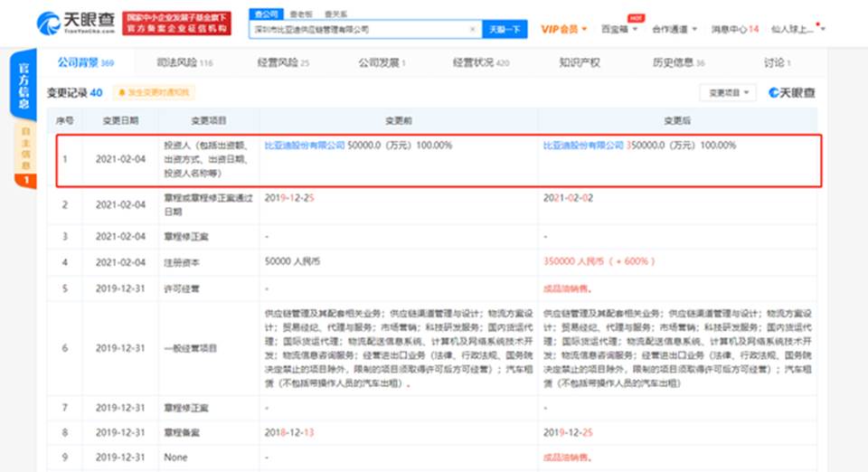Click the 许可经营 item in row 5

point(182,288)
